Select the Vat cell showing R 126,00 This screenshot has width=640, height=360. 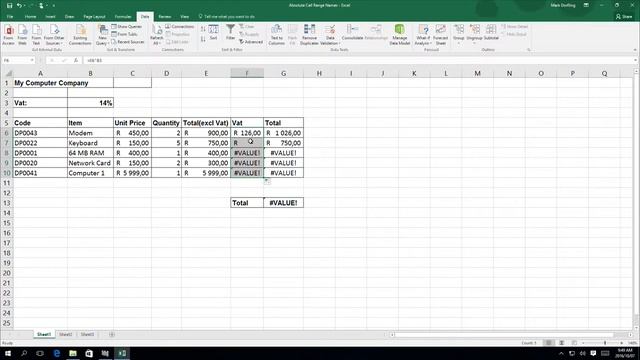click(x=247, y=133)
